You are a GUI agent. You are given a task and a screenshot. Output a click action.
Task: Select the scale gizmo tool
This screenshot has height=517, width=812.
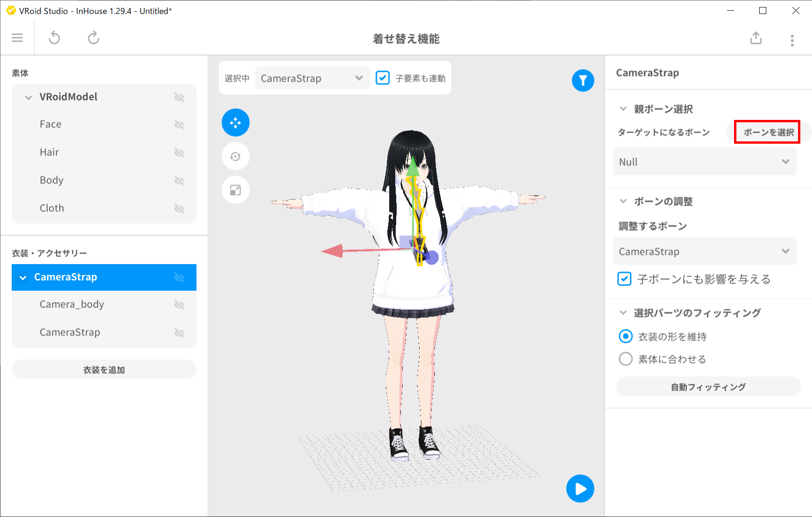[x=236, y=190]
